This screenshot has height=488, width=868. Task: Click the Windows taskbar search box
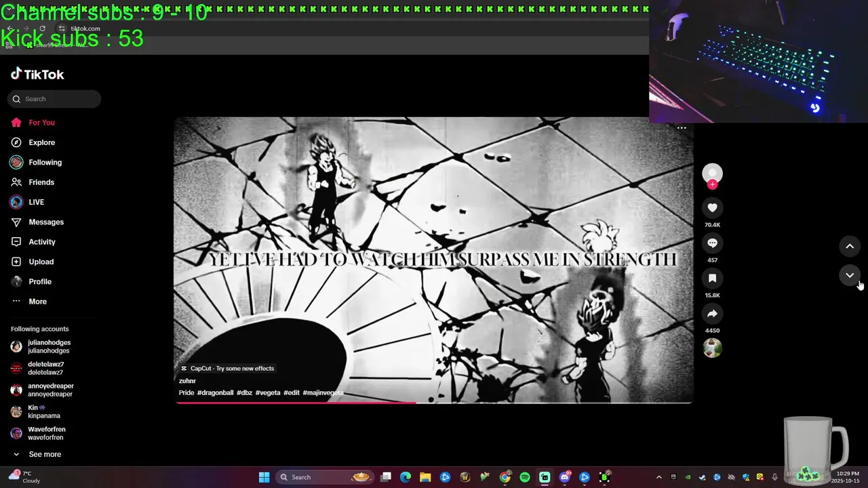tap(325, 477)
